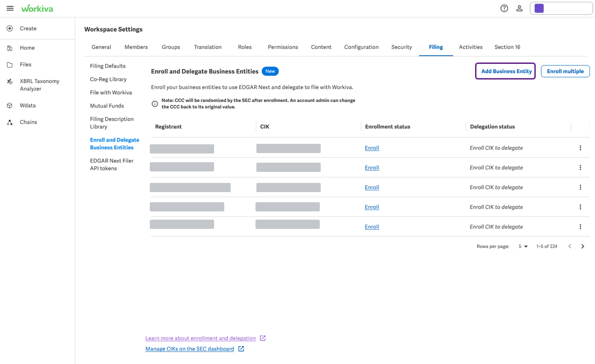Switch to the Section 16 tab
The image size is (595, 364).
coord(507,47)
